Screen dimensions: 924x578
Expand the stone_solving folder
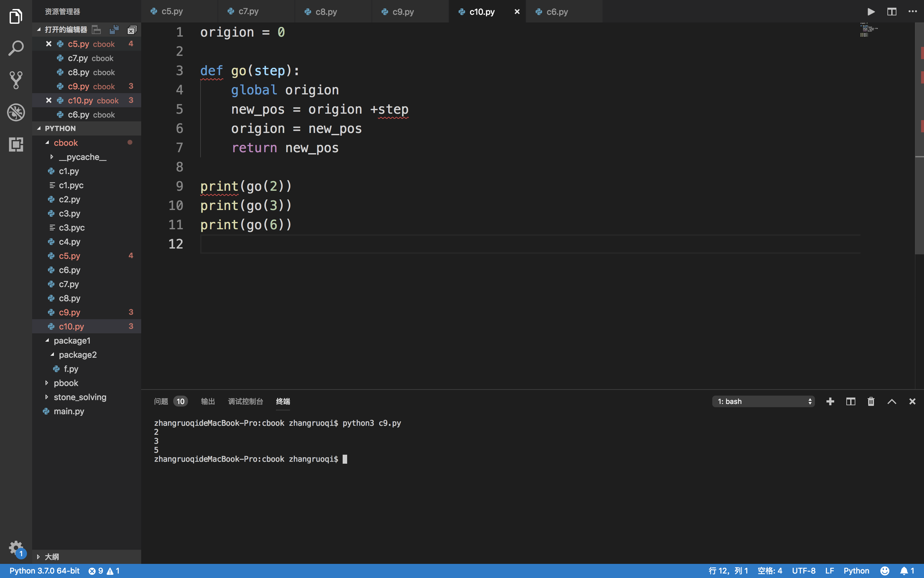(x=47, y=397)
